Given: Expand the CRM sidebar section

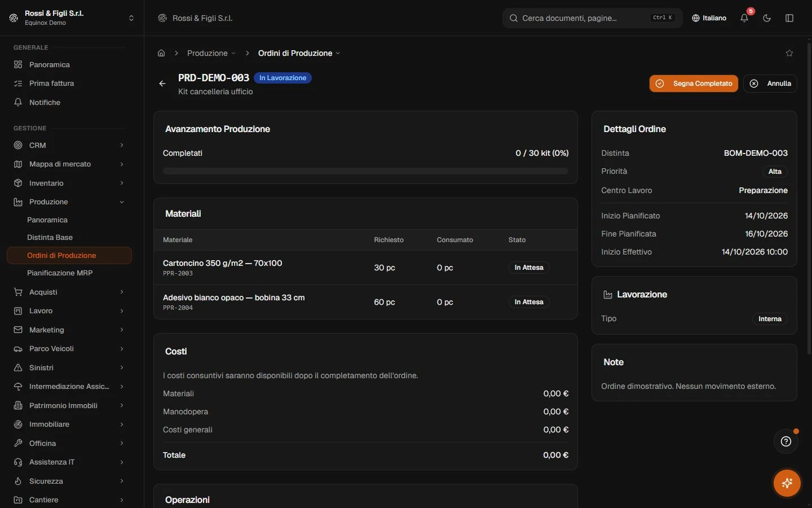Looking at the screenshot, I should point(69,146).
